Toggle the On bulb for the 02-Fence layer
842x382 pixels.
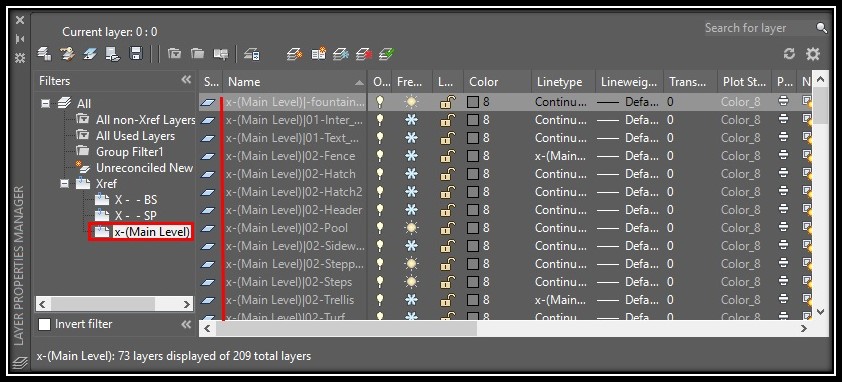pos(380,156)
